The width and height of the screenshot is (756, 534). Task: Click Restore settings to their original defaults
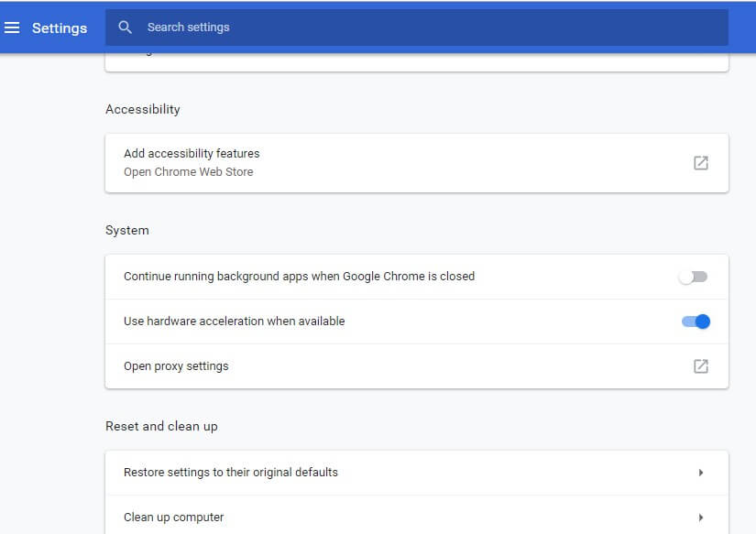231,473
